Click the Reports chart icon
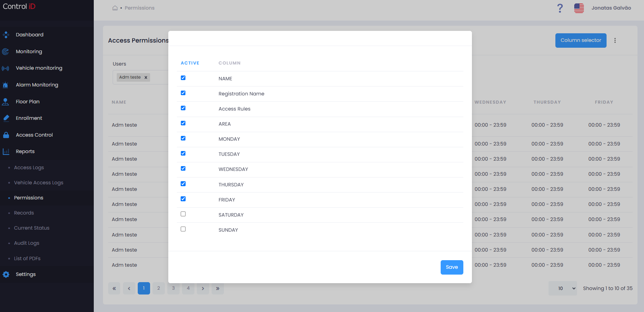Screen dimensions: 644x312 tap(6, 151)
